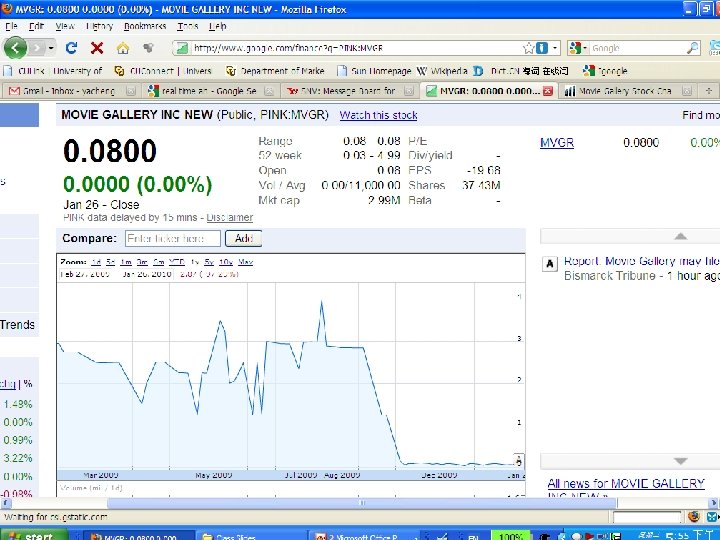This screenshot has height=540, width=720.
Task: Go to the Home page icon
Action: pos(123,48)
